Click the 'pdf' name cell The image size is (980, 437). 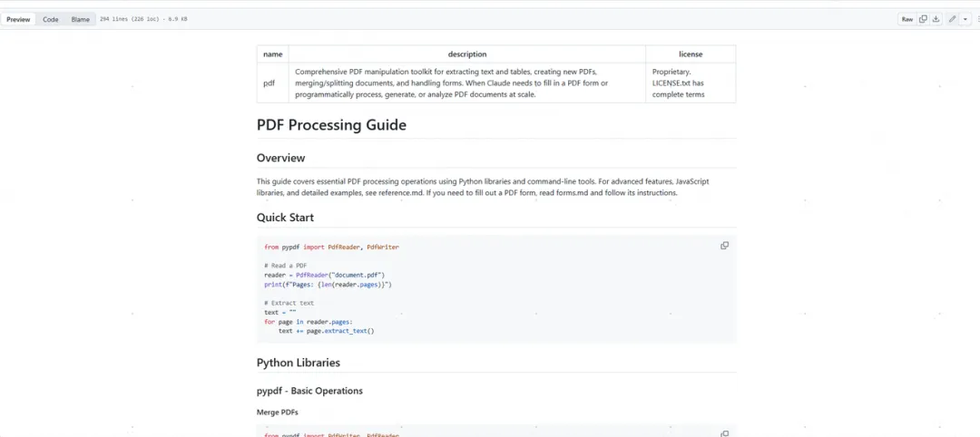(x=272, y=83)
